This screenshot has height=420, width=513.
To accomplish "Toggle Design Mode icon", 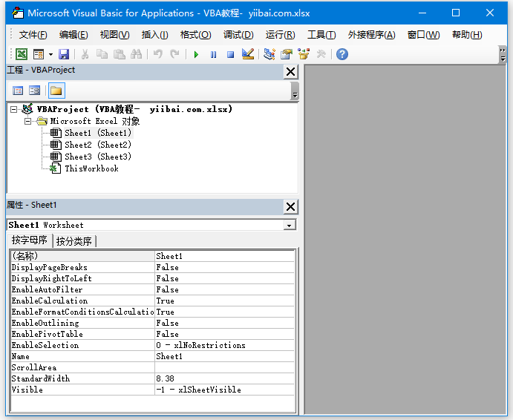I will pyautogui.click(x=248, y=54).
